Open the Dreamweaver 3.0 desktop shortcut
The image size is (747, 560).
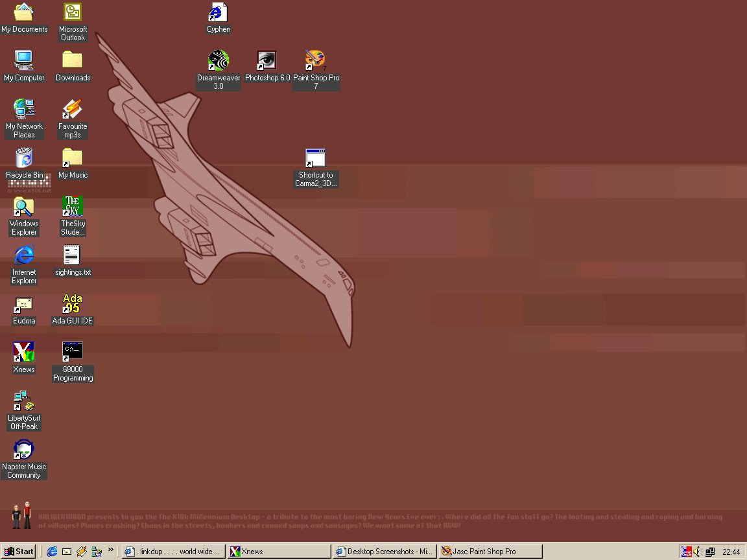(219, 62)
